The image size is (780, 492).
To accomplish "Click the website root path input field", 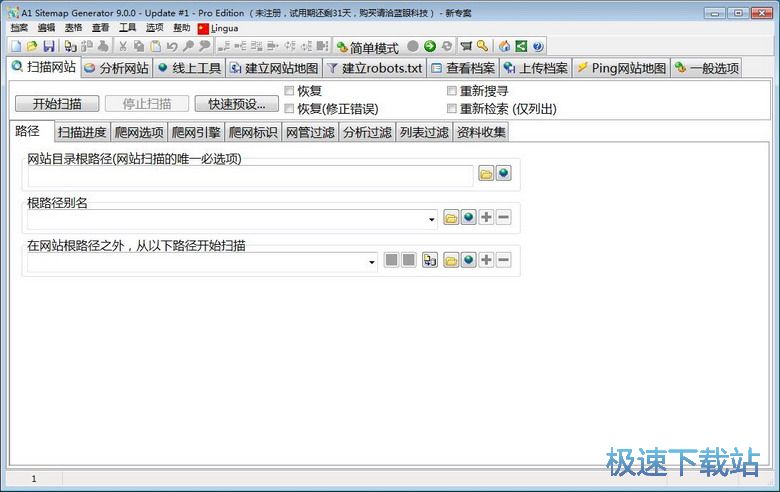I will 250,176.
